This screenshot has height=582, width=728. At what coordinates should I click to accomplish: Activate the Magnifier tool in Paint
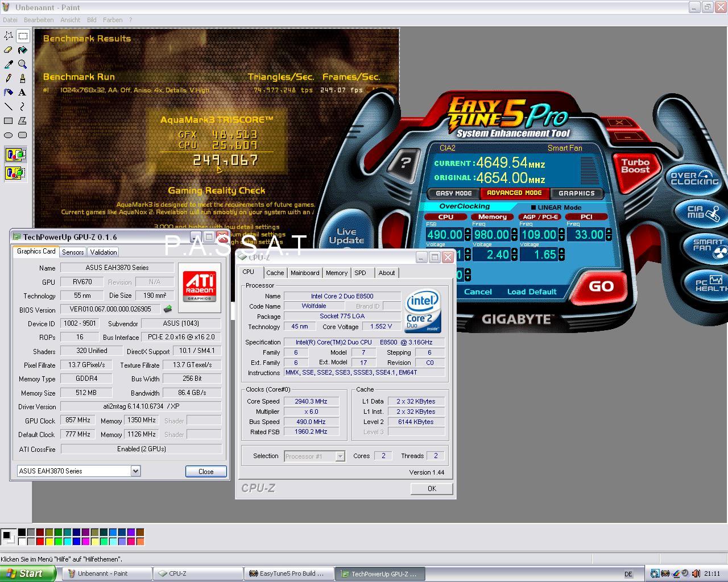click(x=23, y=64)
